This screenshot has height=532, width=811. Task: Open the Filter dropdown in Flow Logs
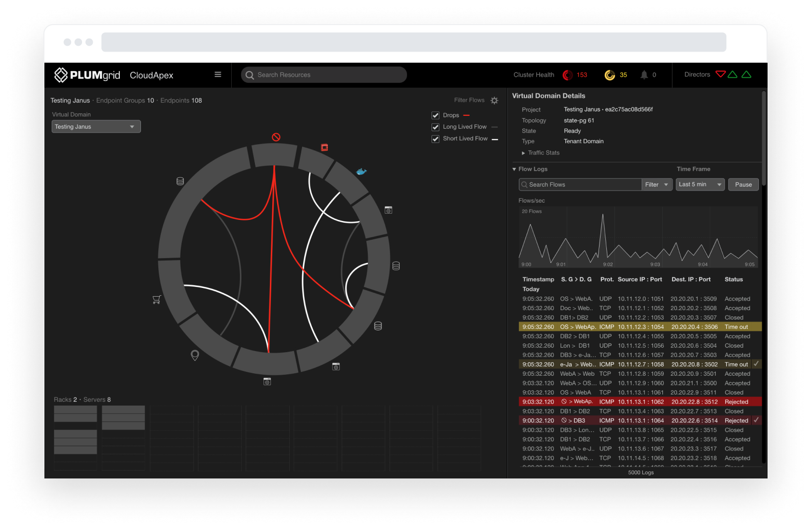click(x=657, y=185)
